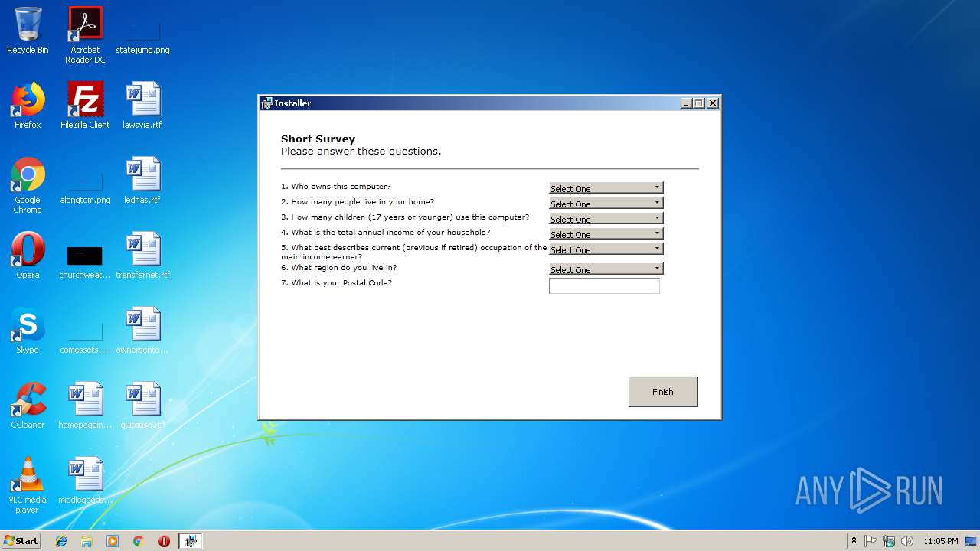The image size is (980, 551).
Task: Open occupation of main earner dropdown
Action: tap(606, 249)
